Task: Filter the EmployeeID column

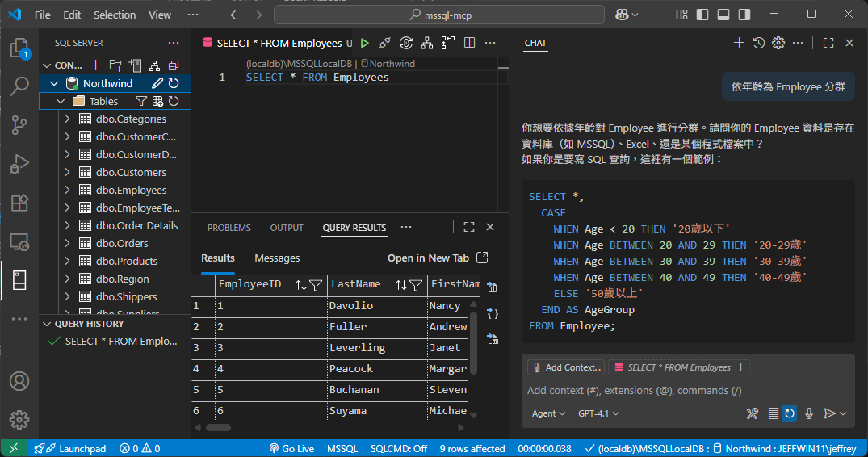Action: [x=316, y=284]
